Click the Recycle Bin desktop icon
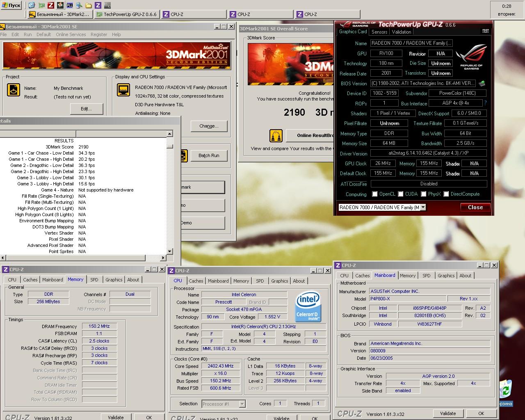This screenshot has width=525, height=420. point(506,392)
